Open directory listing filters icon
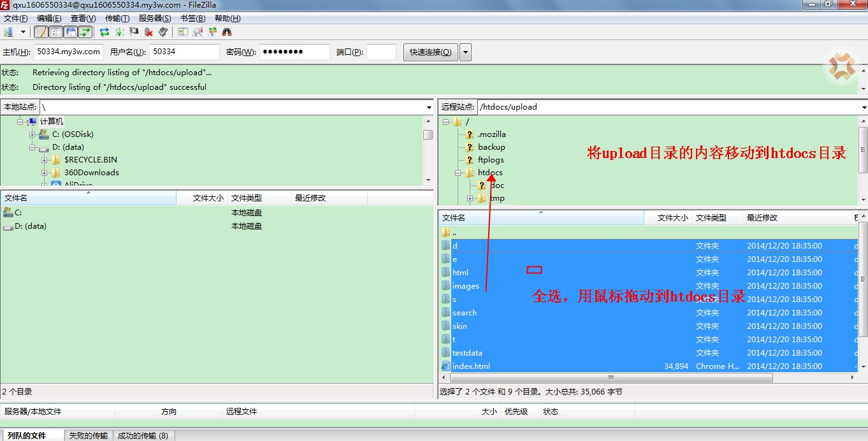 tap(183, 32)
